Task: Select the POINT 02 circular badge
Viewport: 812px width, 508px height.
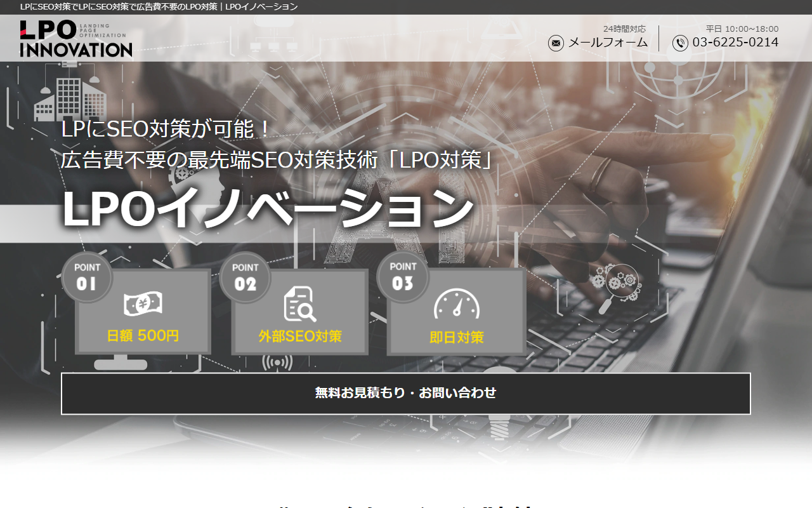Action: point(245,277)
